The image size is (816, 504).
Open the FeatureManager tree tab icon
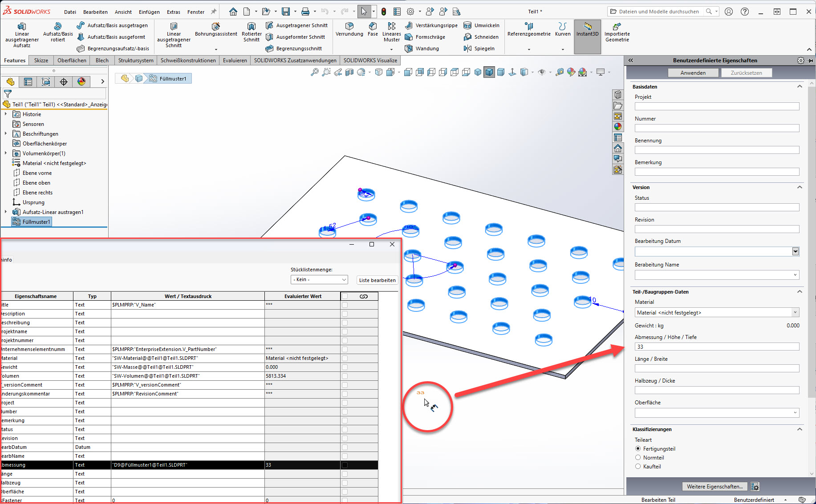pyautogui.click(x=10, y=81)
